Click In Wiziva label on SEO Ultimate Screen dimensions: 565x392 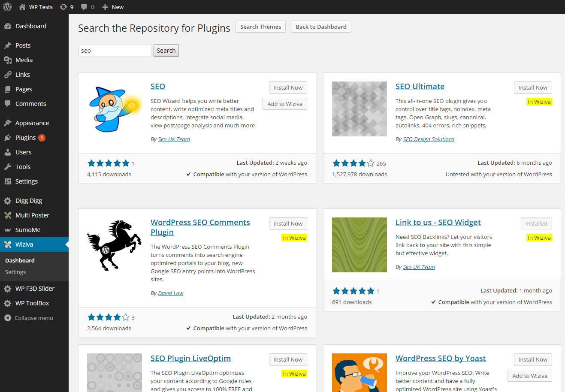pyautogui.click(x=539, y=102)
